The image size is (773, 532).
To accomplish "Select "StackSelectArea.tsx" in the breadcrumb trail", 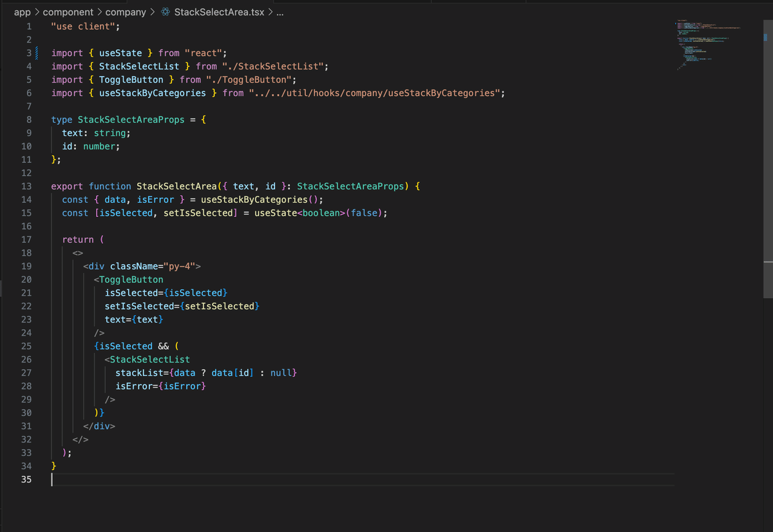I will pos(220,12).
